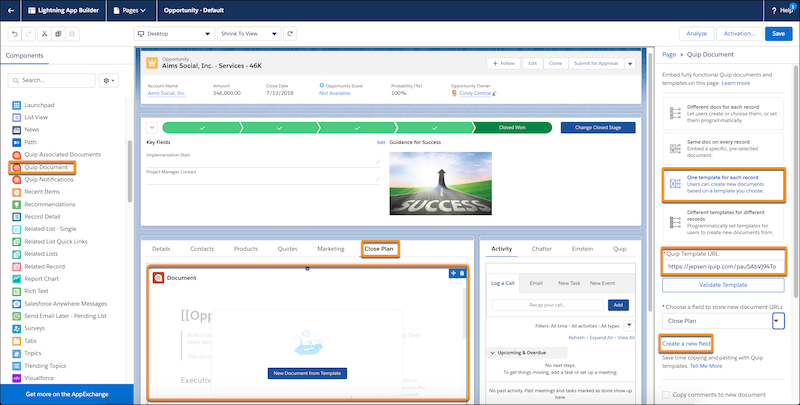Select the Recommendations component icon

(x=16, y=205)
